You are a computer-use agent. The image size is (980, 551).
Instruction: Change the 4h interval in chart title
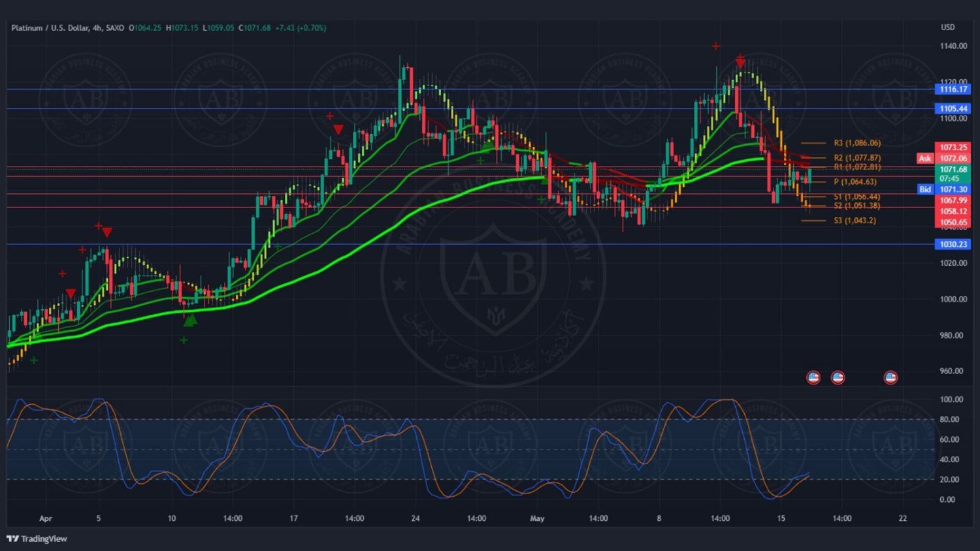point(97,28)
